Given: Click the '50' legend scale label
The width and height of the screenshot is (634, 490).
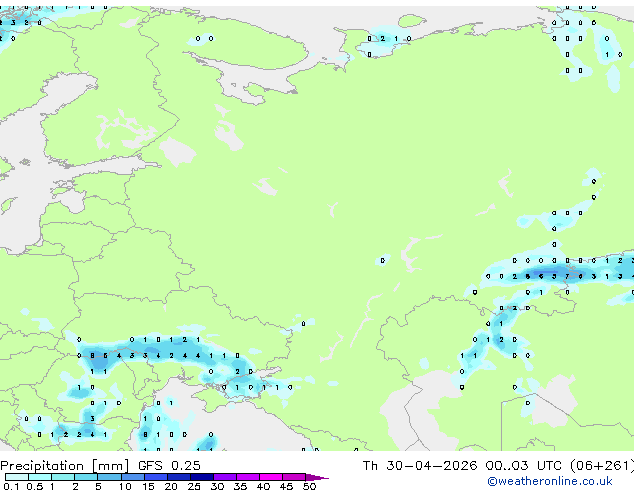Looking at the screenshot, I should [x=310, y=486].
